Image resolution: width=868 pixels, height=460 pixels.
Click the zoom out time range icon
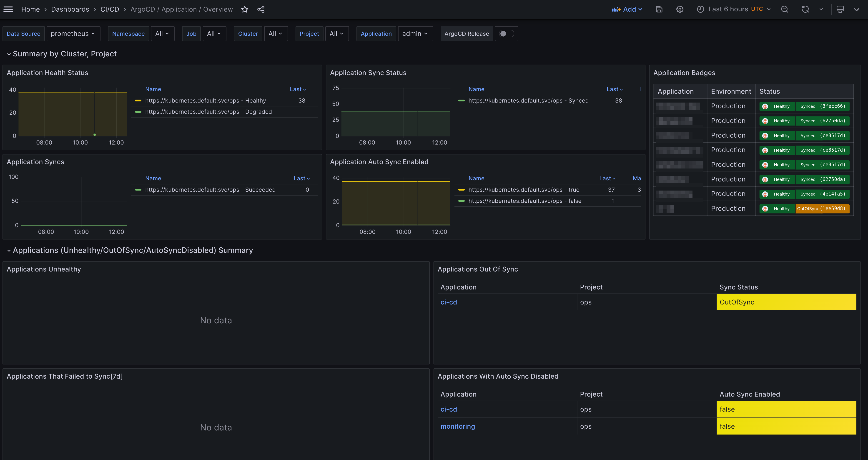click(x=784, y=9)
